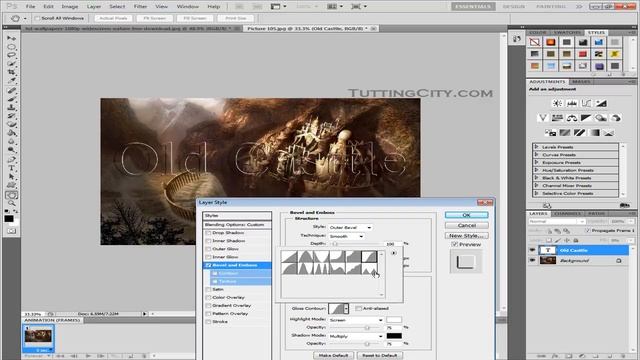This screenshot has height=360, width=640.
Task: Open contour picker flyout menu
Action: pyautogui.click(x=393, y=253)
